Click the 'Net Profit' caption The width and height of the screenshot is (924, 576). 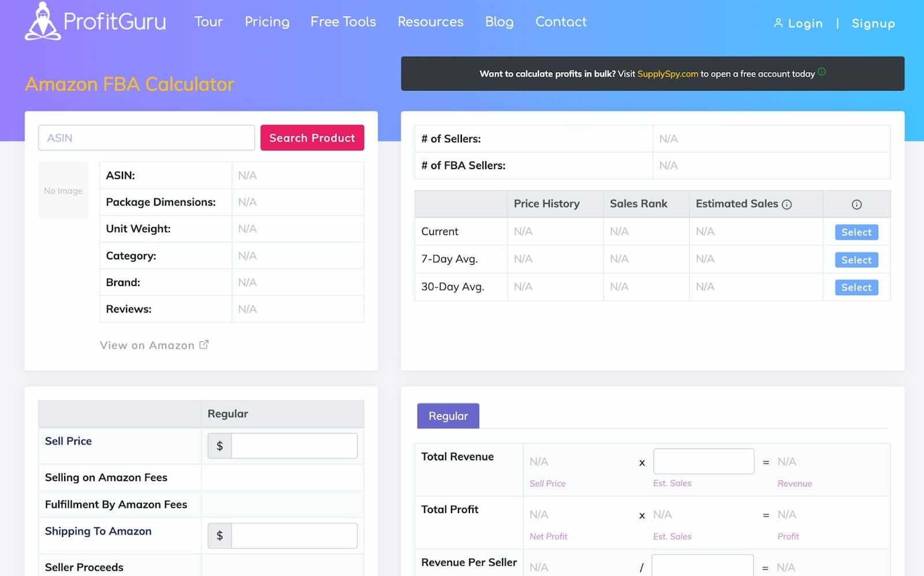[549, 537]
